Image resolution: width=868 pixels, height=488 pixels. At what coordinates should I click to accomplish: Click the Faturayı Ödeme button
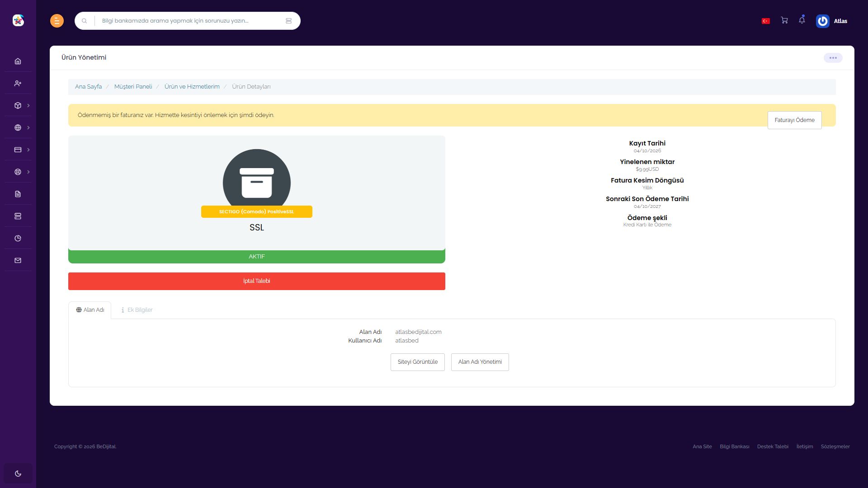click(x=794, y=120)
